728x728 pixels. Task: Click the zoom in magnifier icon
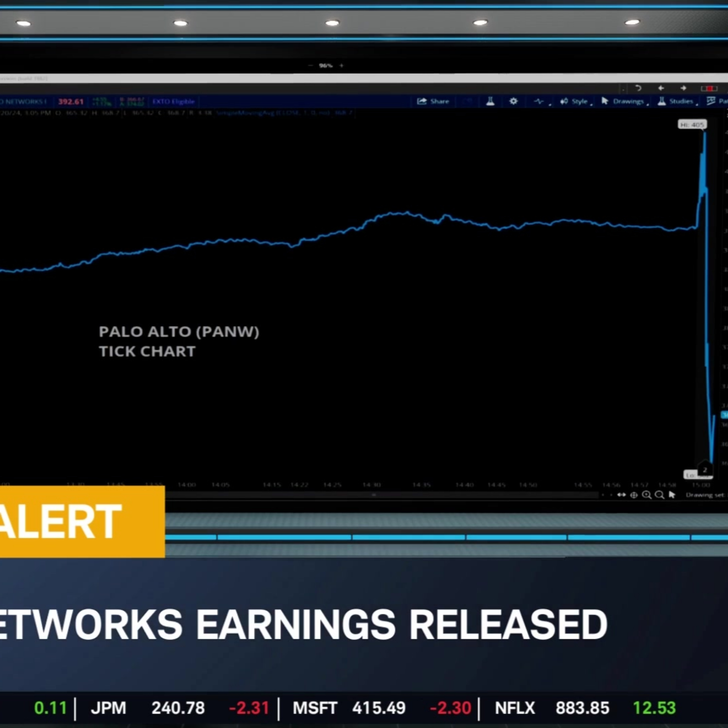point(647,495)
